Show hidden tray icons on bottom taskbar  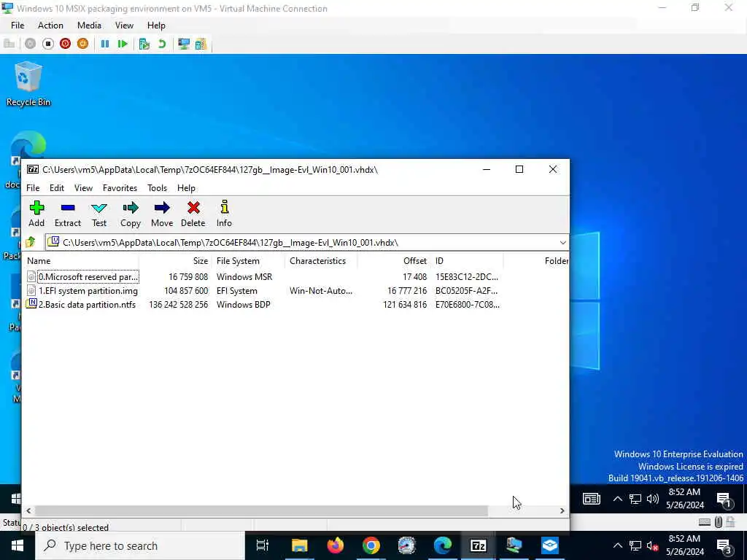pos(617,545)
